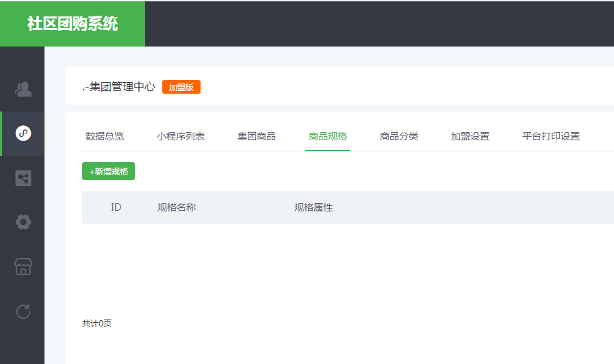Select the 商品规格 tab
The image size is (614, 364).
coord(328,136)
